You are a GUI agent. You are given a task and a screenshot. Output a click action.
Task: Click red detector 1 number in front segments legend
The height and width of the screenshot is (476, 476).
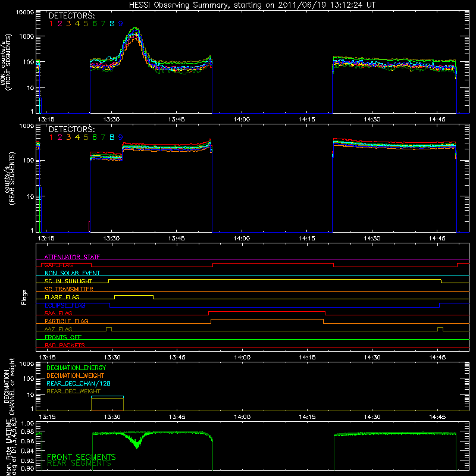[51, 24]
